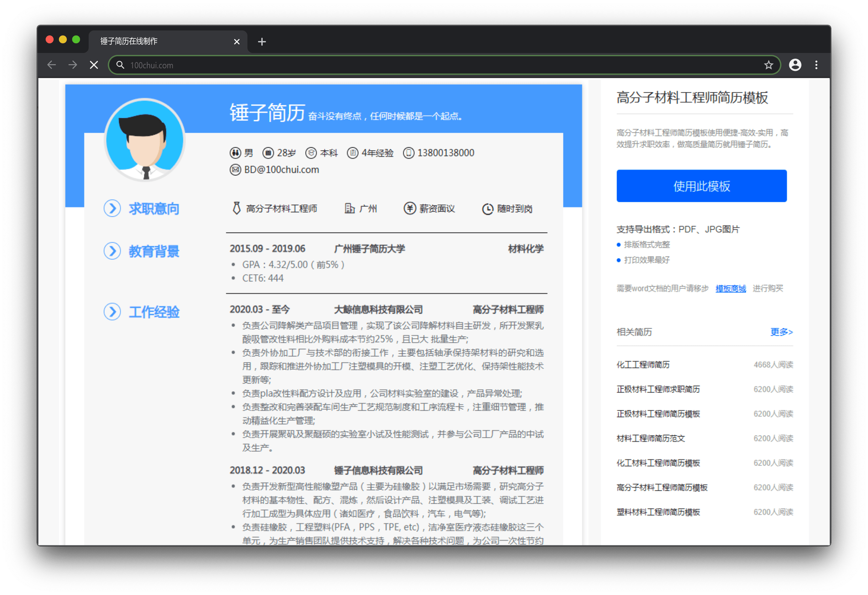The height and width of the screenshot is (595, 868).
Task: Click the age icon next to 28岁
Action: pyautogui.click(x=268, y=153)
